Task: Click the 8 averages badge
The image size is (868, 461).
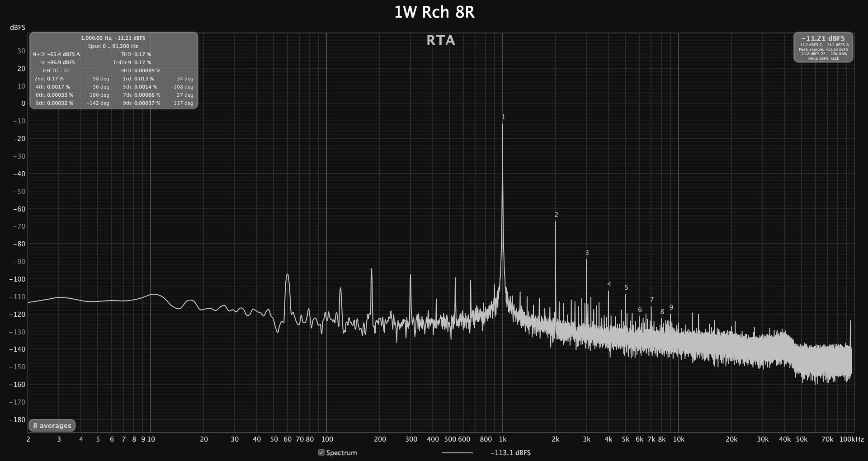Action: (52, 425)
